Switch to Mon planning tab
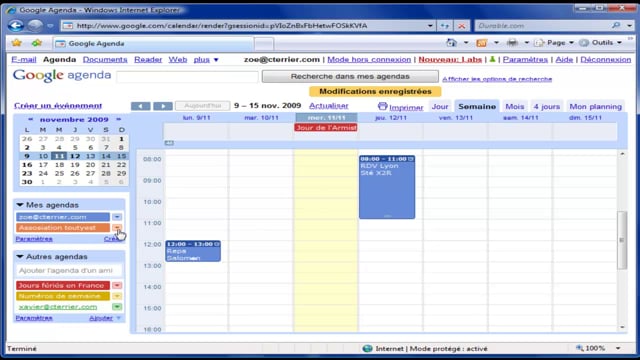The image size is (640, 360). click(595, 107)
